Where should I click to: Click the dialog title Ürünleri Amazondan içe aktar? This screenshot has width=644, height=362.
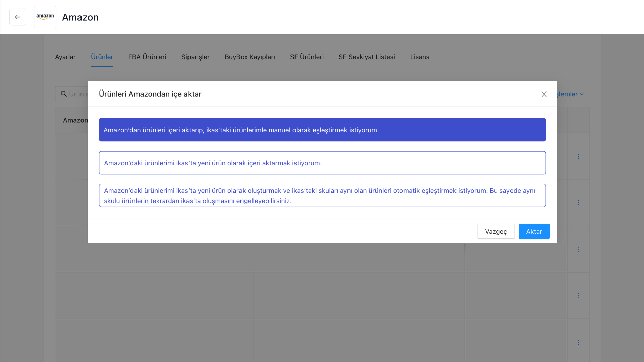pyautogui.click(x=150, y=94)
